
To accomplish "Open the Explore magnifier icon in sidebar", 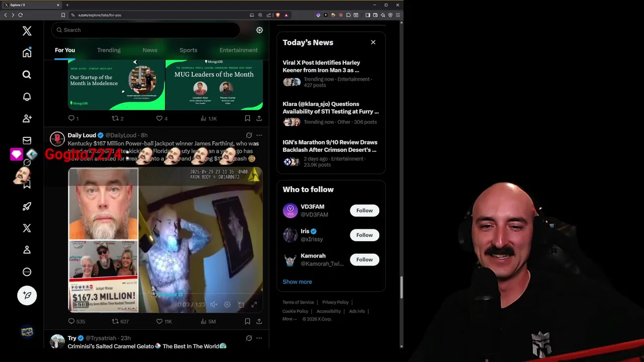I will coord(27,74).
